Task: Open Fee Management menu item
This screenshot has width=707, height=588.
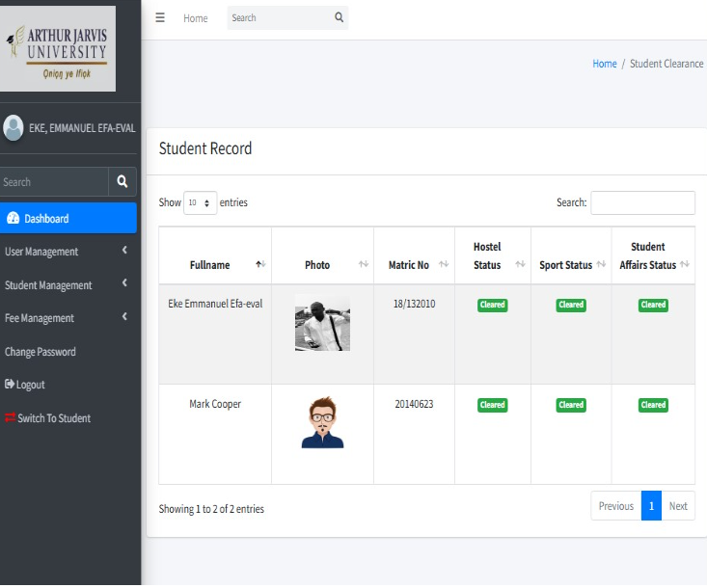Action: point(68,318)
